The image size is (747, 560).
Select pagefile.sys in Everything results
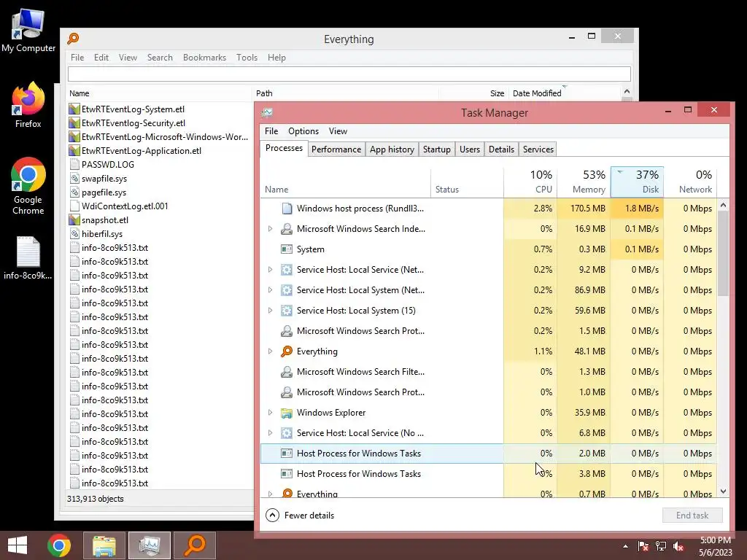tap(104, 192)
